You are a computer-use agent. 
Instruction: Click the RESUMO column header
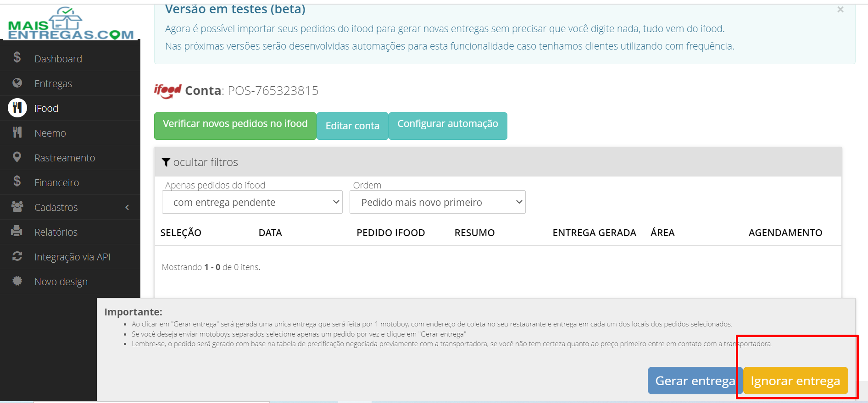pyautogui.click(x=474, y=232)
